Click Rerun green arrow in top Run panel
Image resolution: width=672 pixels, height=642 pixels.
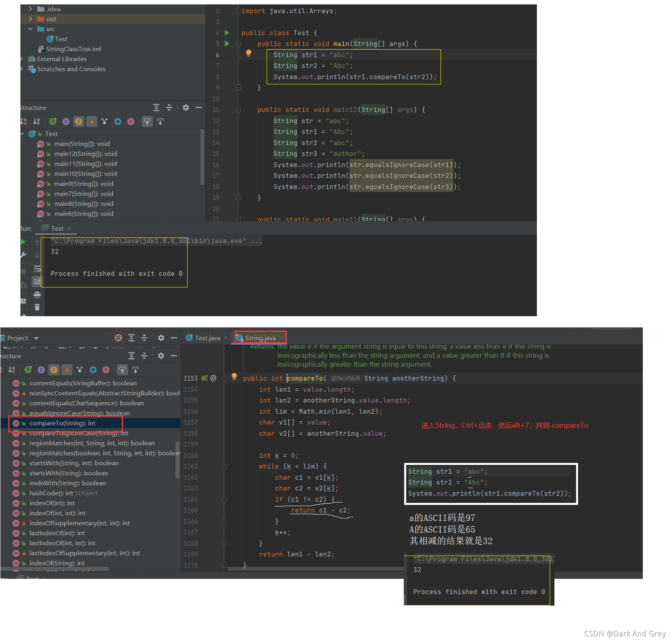[23, 242]
